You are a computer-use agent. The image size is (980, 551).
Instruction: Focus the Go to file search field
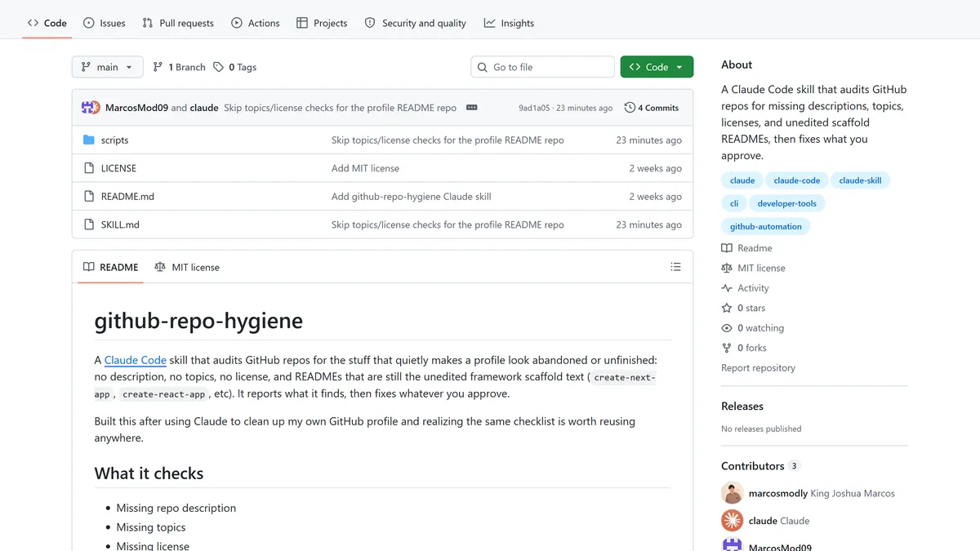coord(542,67)
